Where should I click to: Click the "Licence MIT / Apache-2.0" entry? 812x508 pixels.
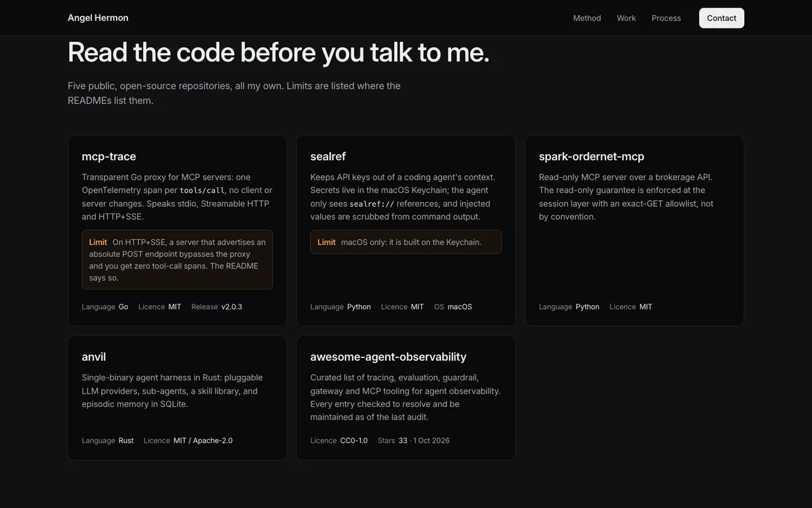pos(188,441)
